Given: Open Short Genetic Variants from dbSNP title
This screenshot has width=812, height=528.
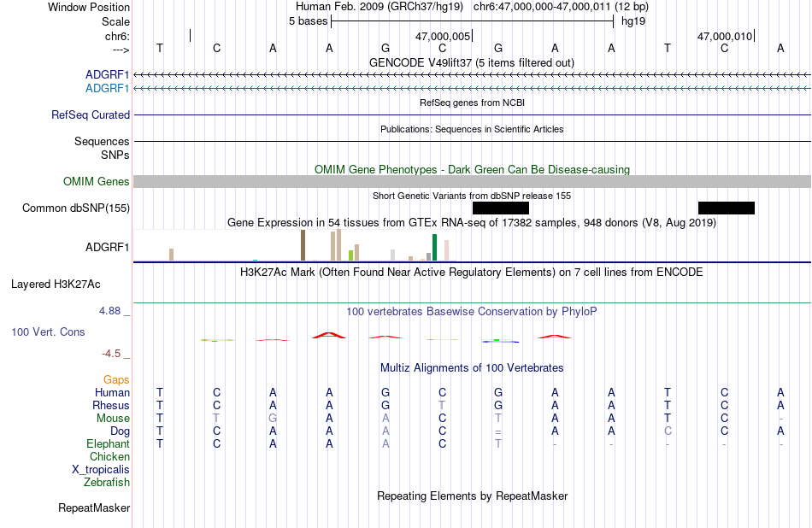Looking at the screenshot, I should point(472,197).
